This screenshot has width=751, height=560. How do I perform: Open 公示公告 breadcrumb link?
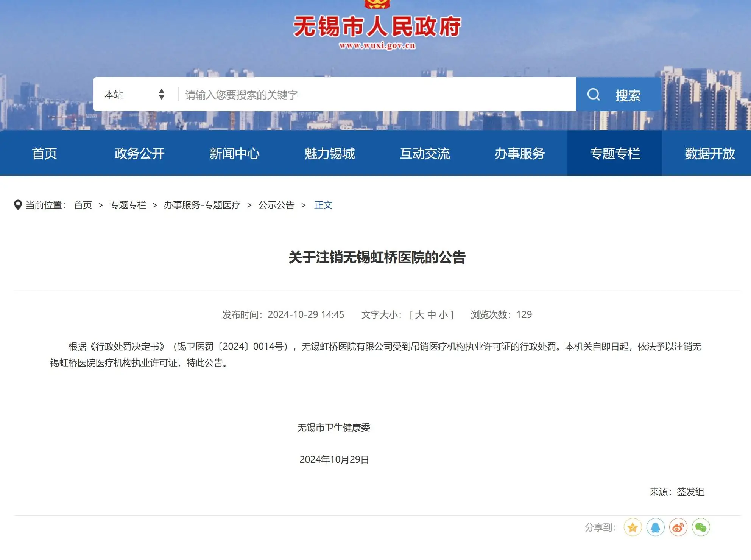(276, 205)
